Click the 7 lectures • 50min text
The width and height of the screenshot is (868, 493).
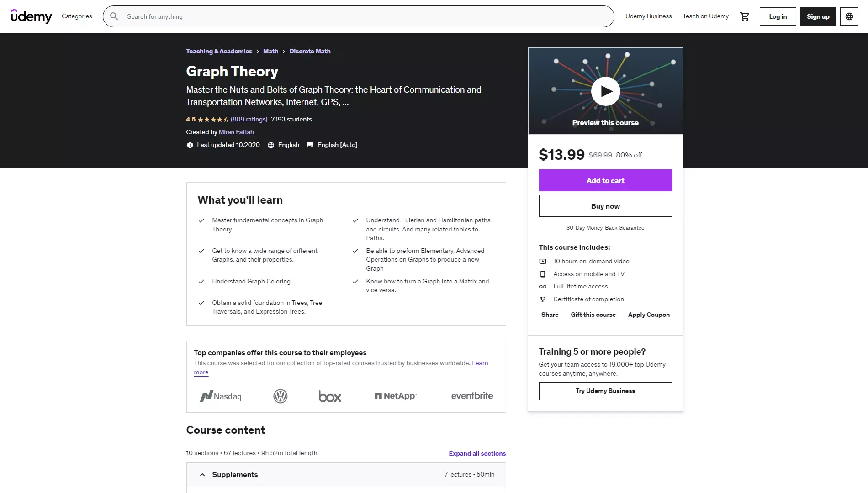click(x=469, y=475)
